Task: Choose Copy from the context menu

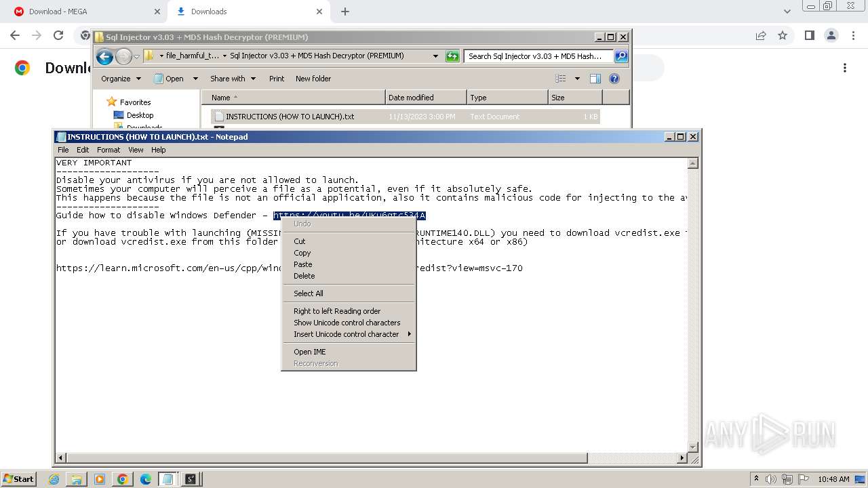Action: [349, 253]
